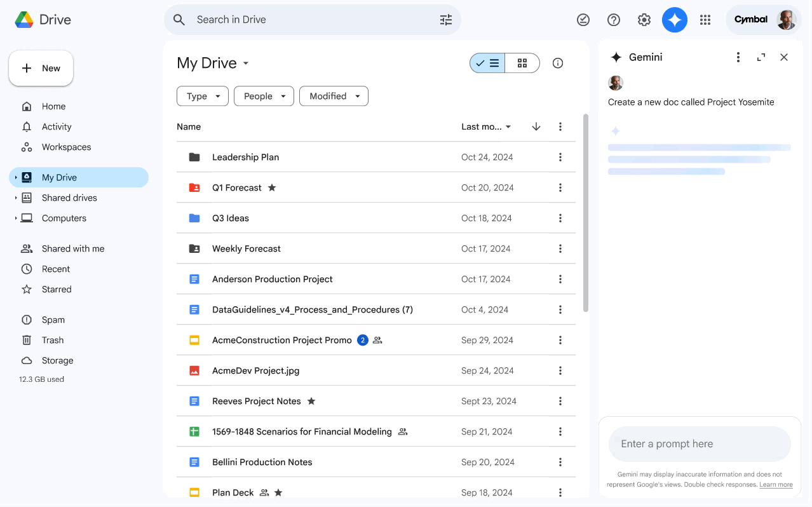The image size is (812, 507).
Task: Switch to grid layout view
Action: (x=522, y=63)
